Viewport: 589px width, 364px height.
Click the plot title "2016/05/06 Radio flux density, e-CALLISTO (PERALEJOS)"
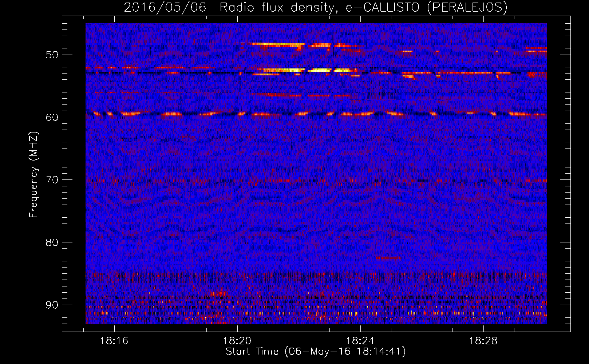pos(315,8)
